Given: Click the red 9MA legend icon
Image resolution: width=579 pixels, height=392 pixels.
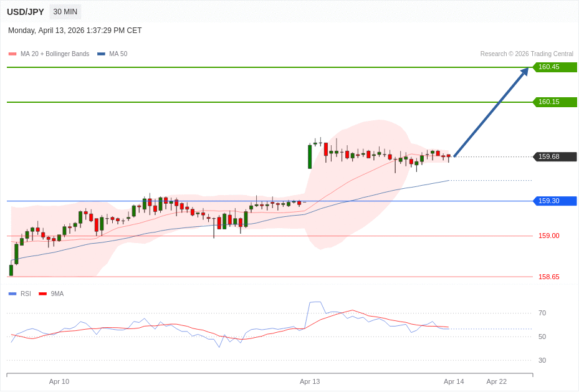Looking at the screenshot, I should coord(42,294).
